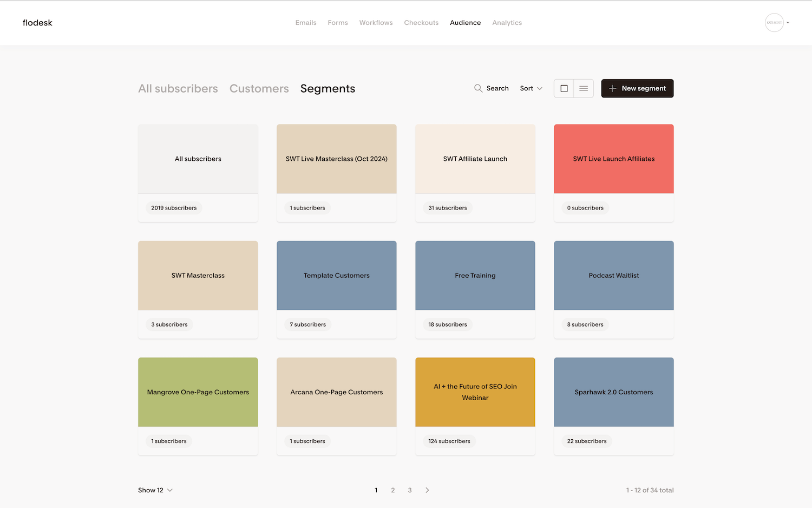Viewport: 812px width, 508px height.
Task: Click the 8 subscribers badge
Action: [585, 324]
